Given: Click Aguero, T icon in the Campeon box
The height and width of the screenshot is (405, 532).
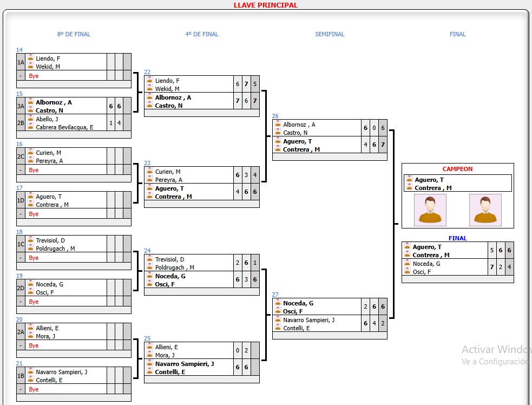Looking at the screenshot, I should pyautogui.click(x=409, y=180).
